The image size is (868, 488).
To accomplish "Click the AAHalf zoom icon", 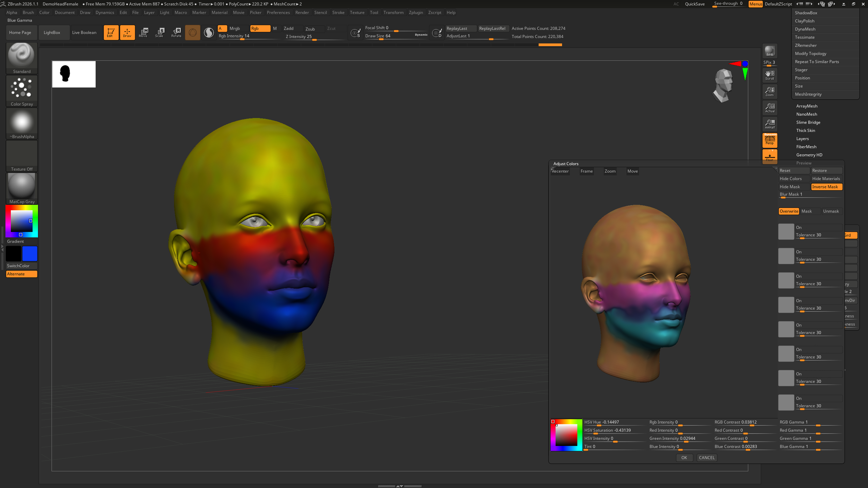I will 769,124.
